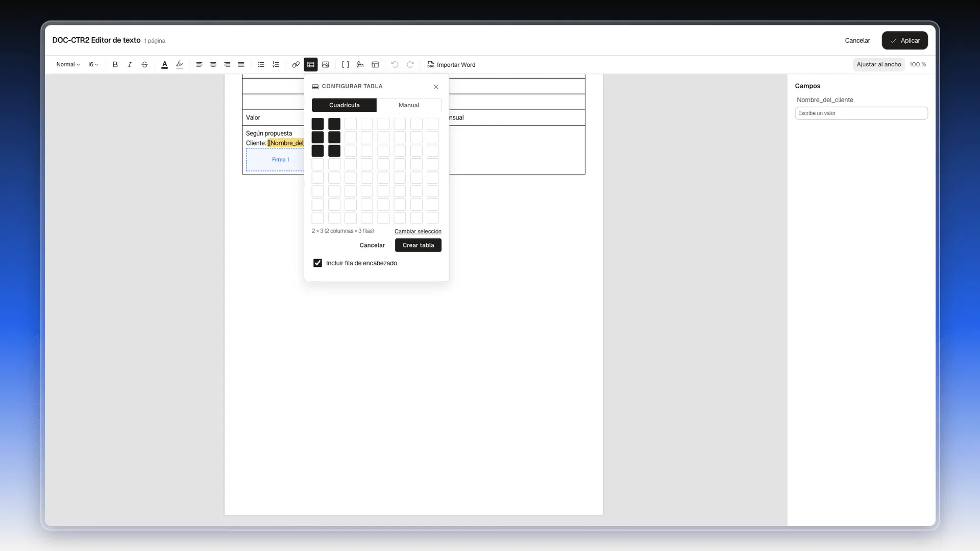Click the Cambiar selección link

tap(418, 232)
